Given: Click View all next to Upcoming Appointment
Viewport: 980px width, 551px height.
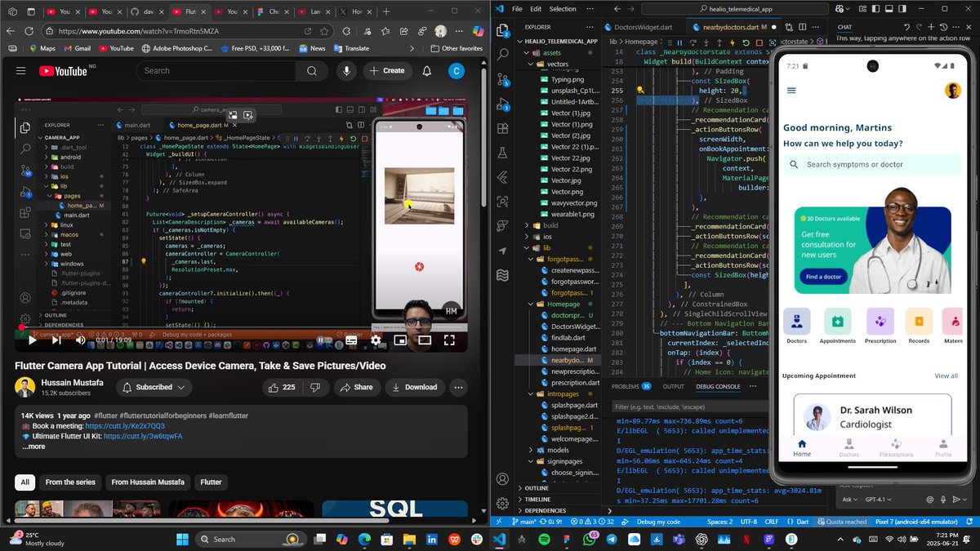Looking at the screenshot, I should pyautogui.click(x=946, y=375).
